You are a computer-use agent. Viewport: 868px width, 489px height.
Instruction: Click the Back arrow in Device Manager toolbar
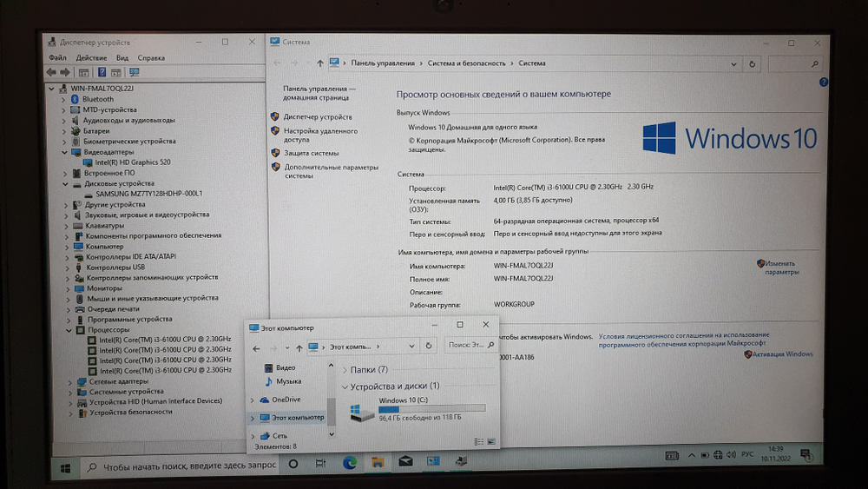(x=51, y=72)
